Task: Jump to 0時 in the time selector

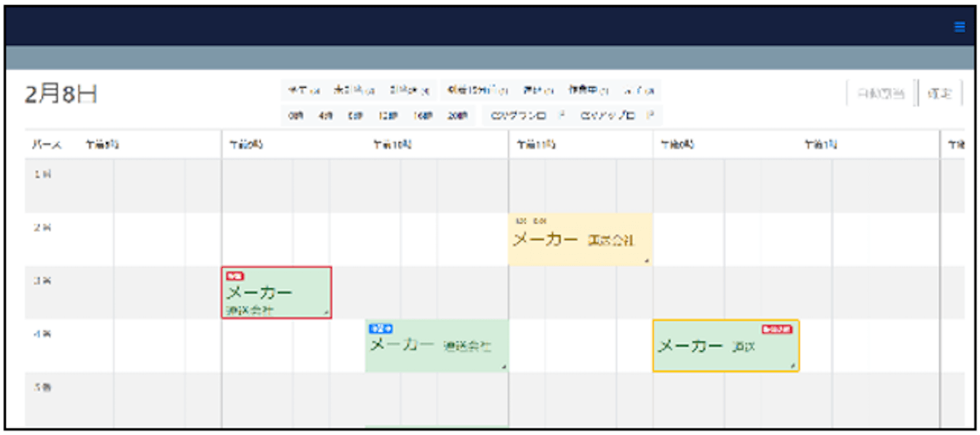Action: [295, 115]
